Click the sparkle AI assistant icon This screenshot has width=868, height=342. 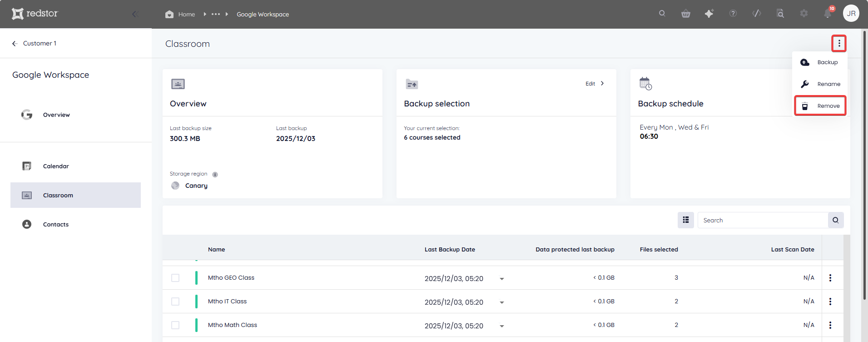click(709, 14)
